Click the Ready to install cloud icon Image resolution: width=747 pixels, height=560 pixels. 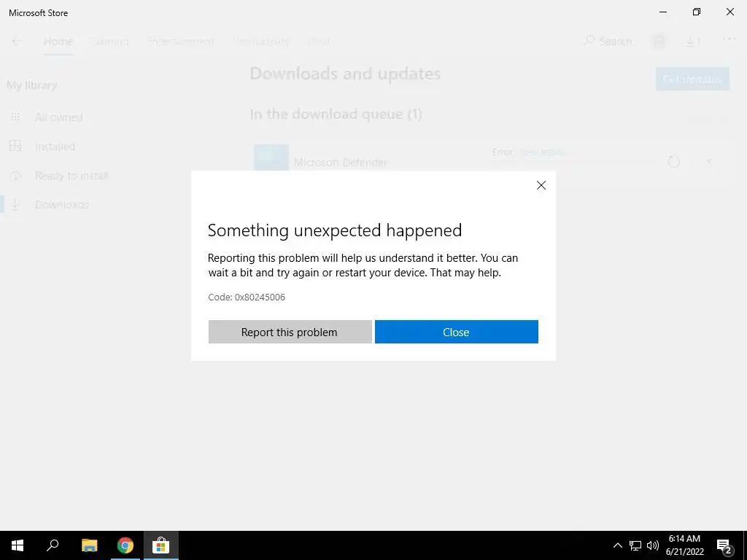click(x=15, y=175)
